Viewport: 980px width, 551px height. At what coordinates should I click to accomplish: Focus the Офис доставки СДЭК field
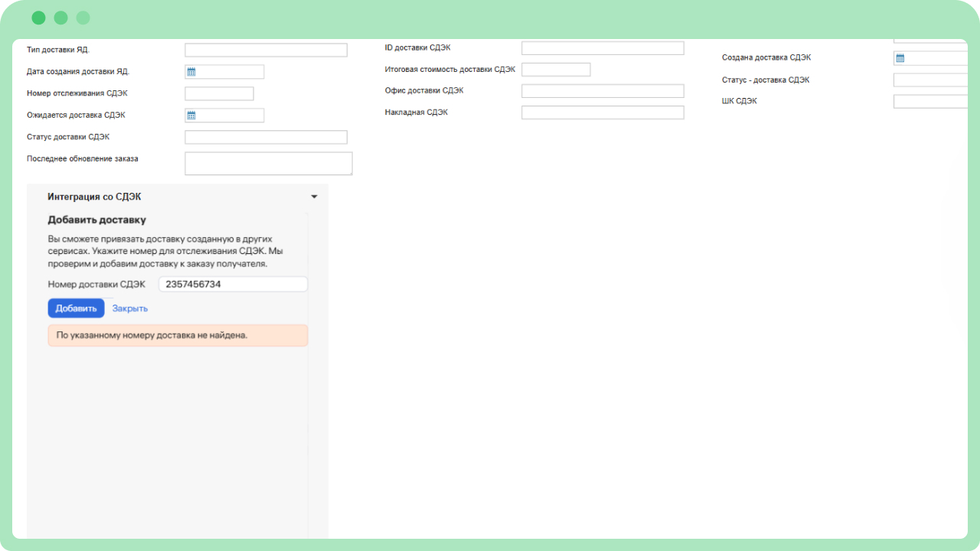(603, 91)
